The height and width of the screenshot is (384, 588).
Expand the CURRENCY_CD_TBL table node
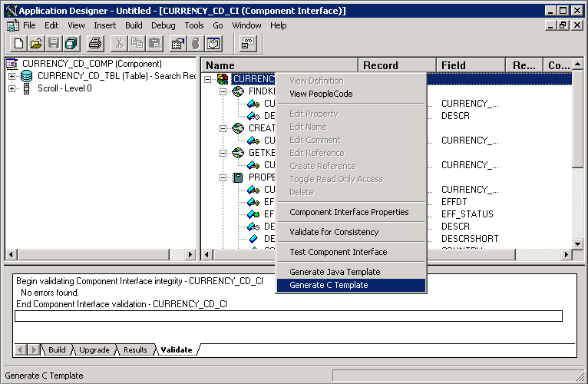click(x=12, y=76)
